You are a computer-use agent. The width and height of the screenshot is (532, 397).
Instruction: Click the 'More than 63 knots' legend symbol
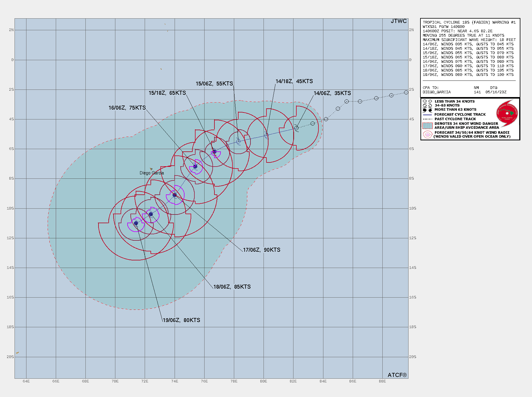[x=427, y=110]
